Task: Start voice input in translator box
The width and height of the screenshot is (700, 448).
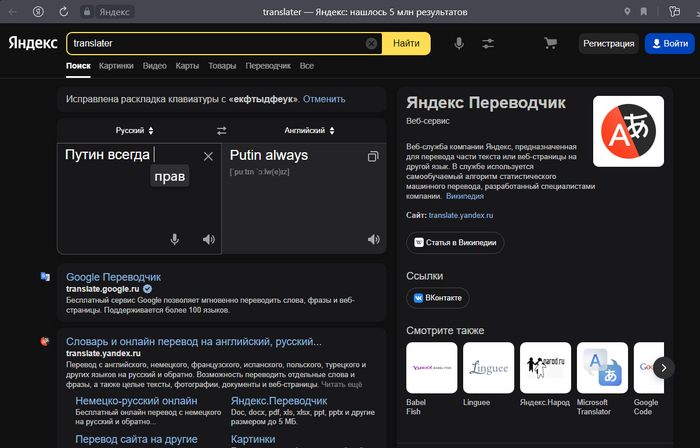Action: click(174, 239)
